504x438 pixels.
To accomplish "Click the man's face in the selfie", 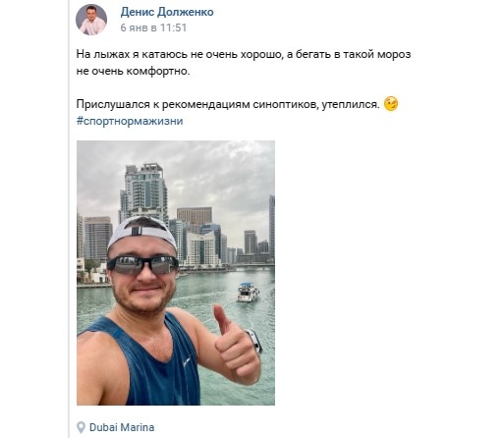I will click(x=142, y=278).
